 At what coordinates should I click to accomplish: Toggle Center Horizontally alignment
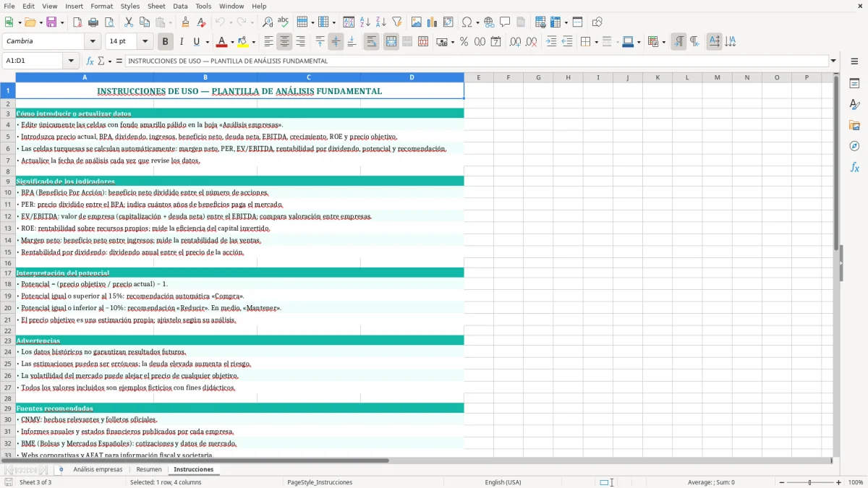[x=284, y=42]
